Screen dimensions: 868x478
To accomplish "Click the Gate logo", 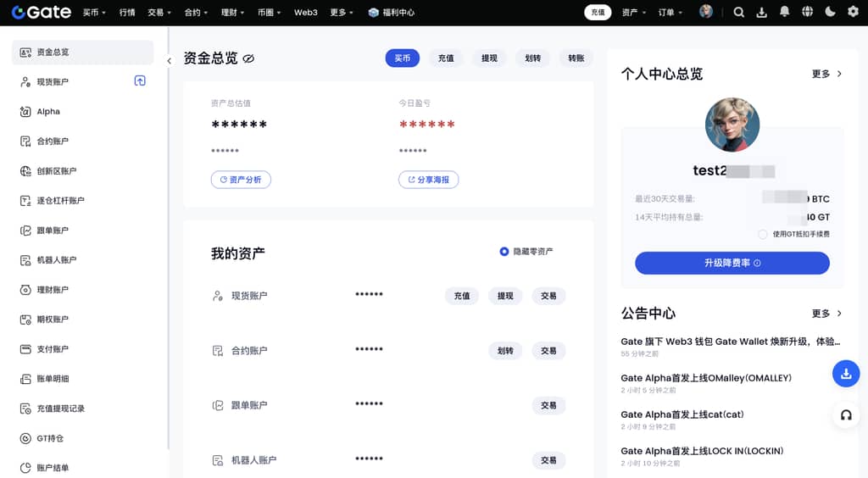I will coord(41,12).
